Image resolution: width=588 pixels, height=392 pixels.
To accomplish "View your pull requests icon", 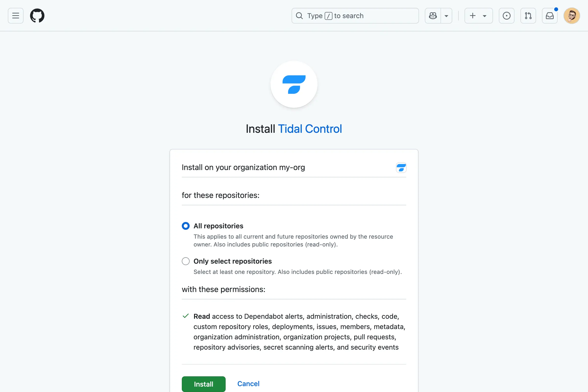I will (x=528, y=16).
